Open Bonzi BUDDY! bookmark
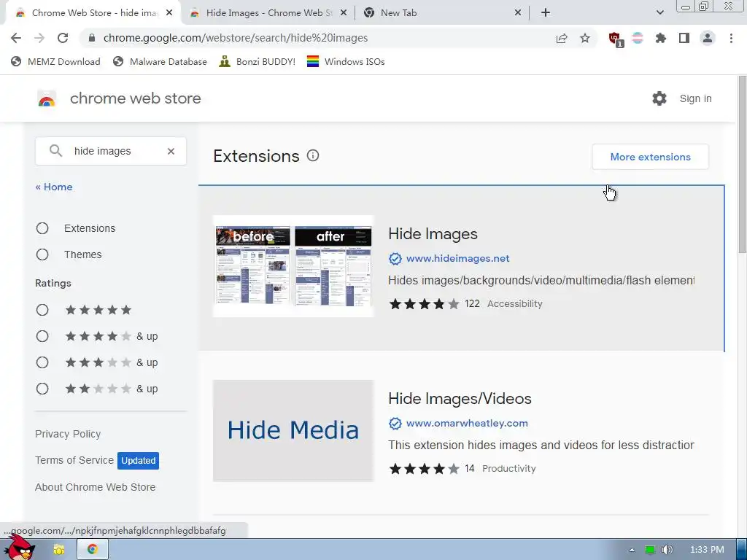Image resolution: width=747 pixels, height=560 pixels. click(258, 62)
